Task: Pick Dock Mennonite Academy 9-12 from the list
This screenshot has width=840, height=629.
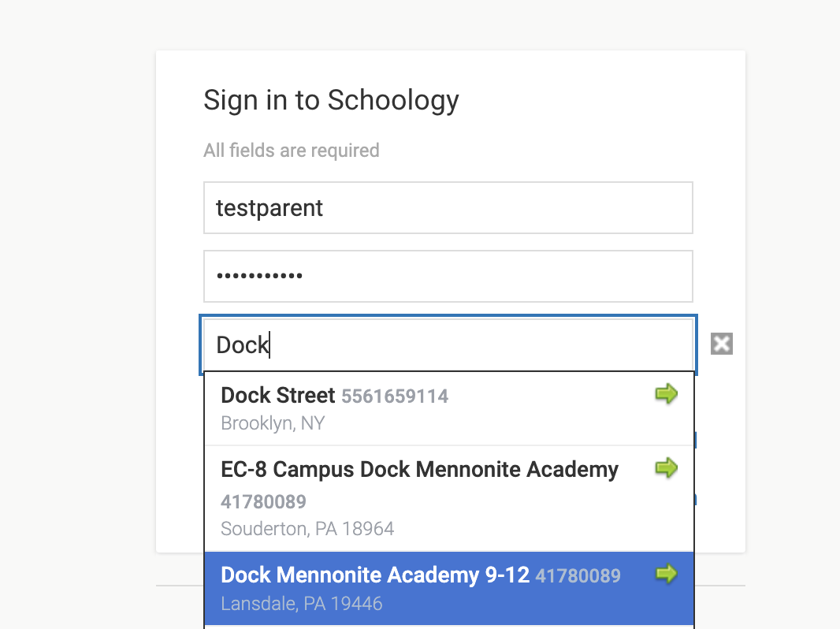Action: 374,575
